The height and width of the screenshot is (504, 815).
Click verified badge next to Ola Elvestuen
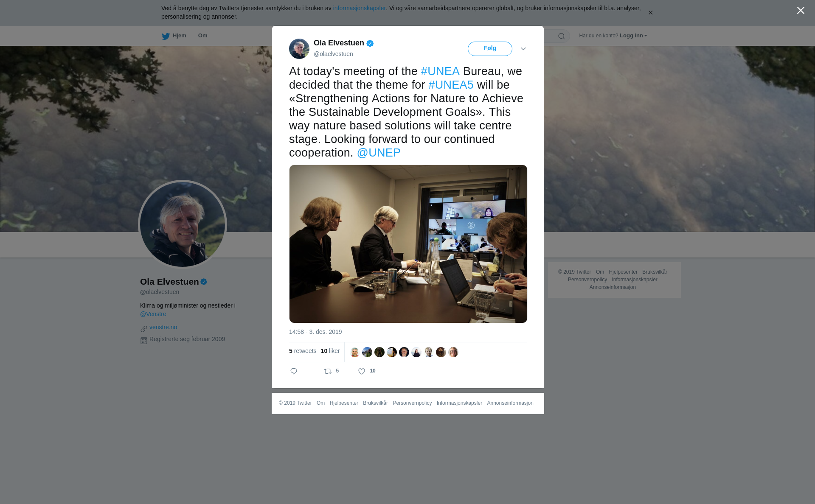pyautogui.click(x=370, y=43)
